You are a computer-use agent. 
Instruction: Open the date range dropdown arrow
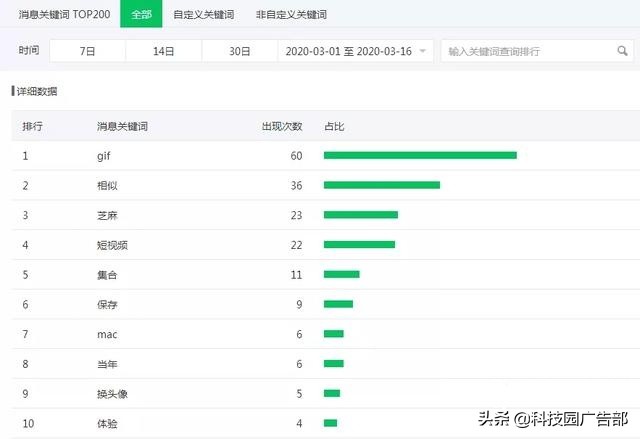[x=423, y=51]
